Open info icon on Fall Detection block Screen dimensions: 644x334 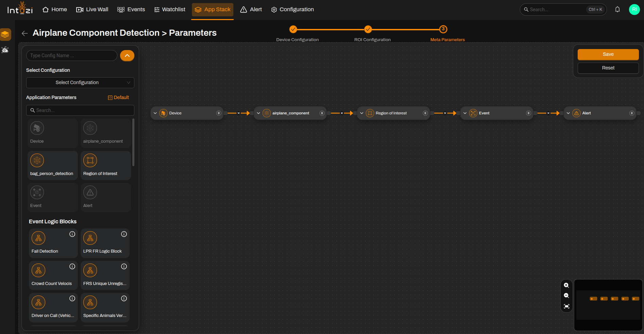coord(72,234)
